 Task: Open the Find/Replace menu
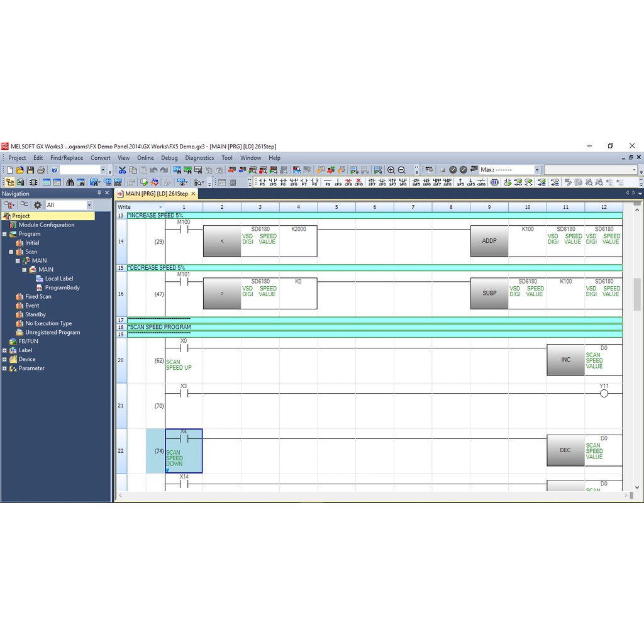[67, 158]
